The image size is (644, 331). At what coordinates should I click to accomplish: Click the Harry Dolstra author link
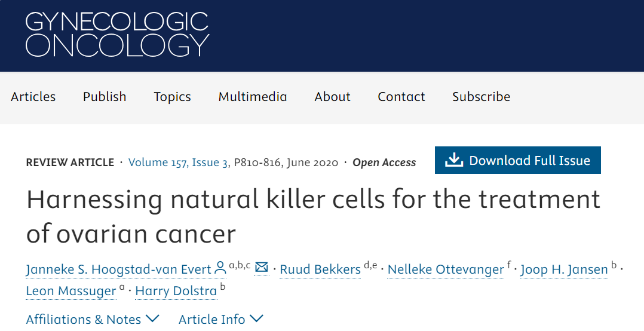pos(176,291)
